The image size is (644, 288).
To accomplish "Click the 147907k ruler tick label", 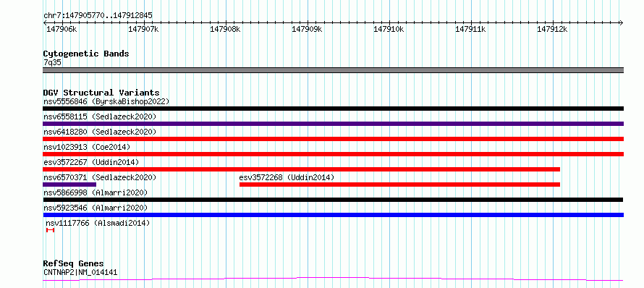I will pyautogui.click(x=143, y=29).
